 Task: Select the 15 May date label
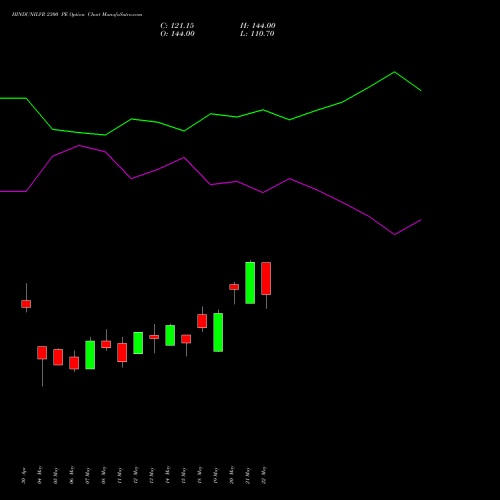pos(184,475)
